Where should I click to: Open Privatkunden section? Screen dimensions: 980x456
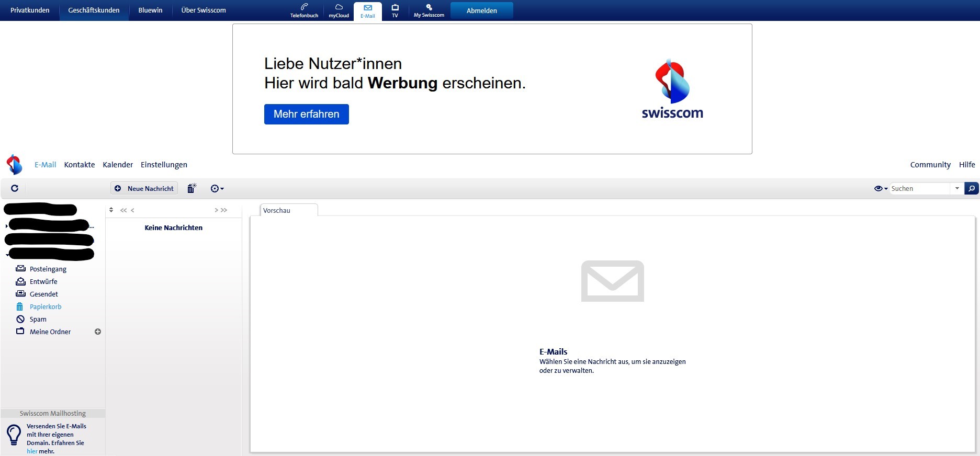tap(30, 10)
